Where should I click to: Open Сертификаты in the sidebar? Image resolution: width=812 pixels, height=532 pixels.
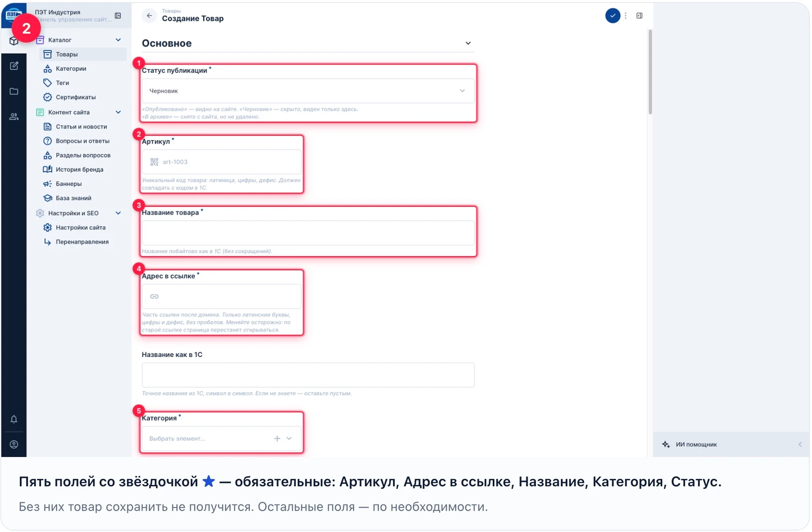tap(83, 97)
